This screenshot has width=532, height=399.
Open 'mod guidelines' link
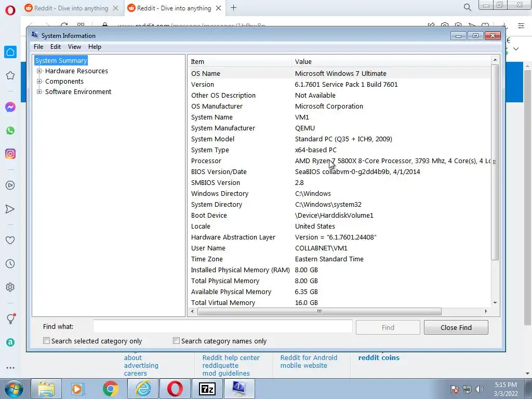pos(226,373)
